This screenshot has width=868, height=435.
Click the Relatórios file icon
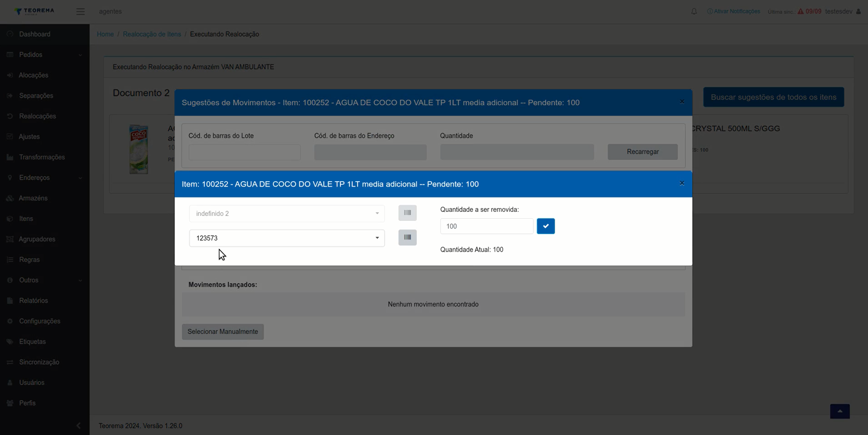pos(10,300)
